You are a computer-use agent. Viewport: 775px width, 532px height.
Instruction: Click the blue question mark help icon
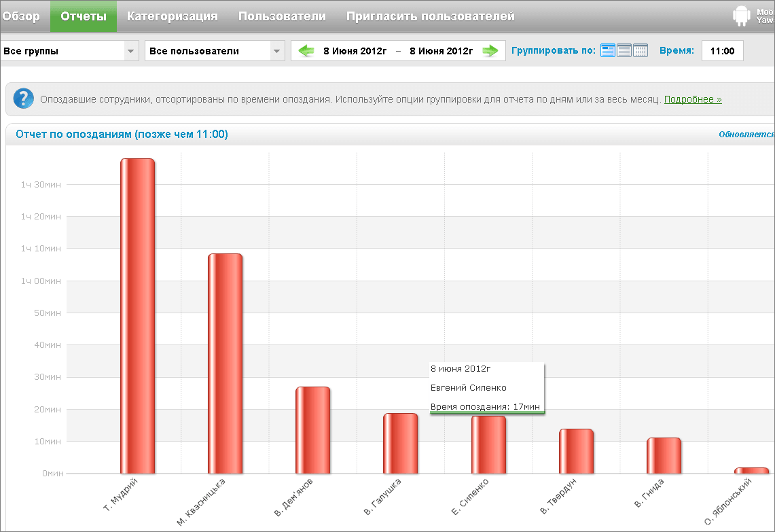tap(23, 99)
